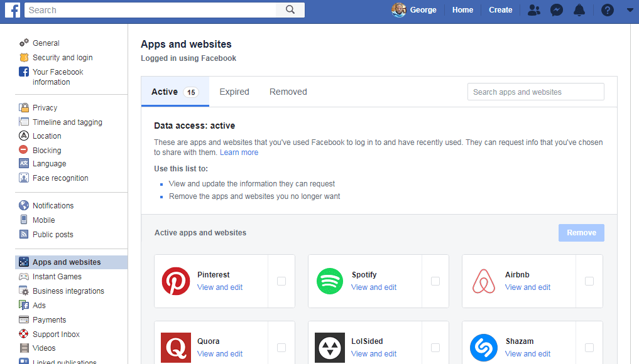Open the Notifications bell icon
Image resolution: width=639 pixels, height=364 pixels.
[579, 10]
